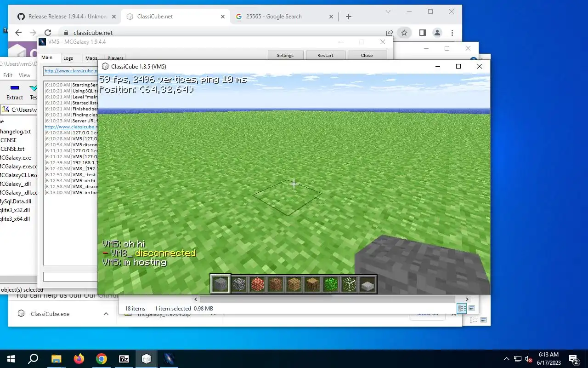Open File Explorer from the taskbar
This screenshot has width=588, height=368.
coord(56,359)
